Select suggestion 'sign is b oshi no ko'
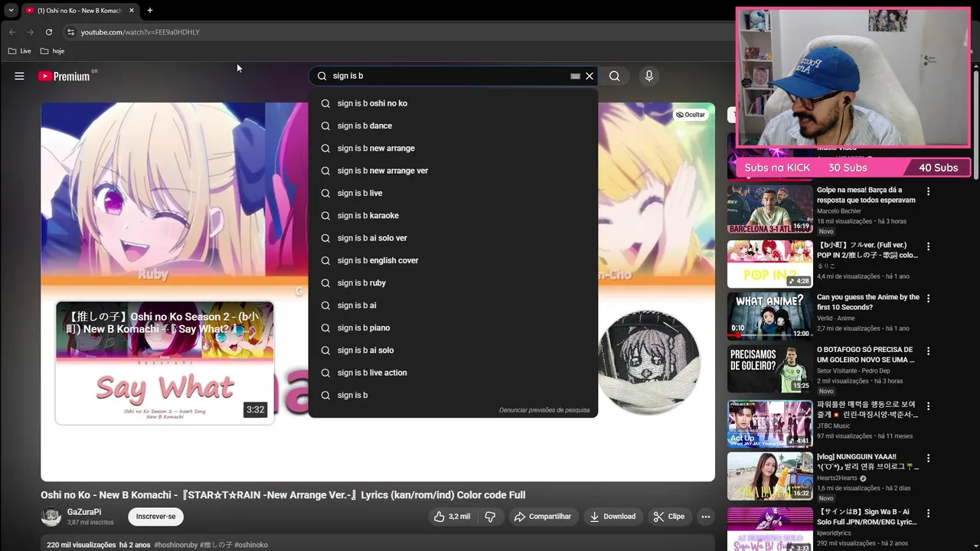Image resolution: width=980 pixels, height=551 pixels. tap(452, 103)
